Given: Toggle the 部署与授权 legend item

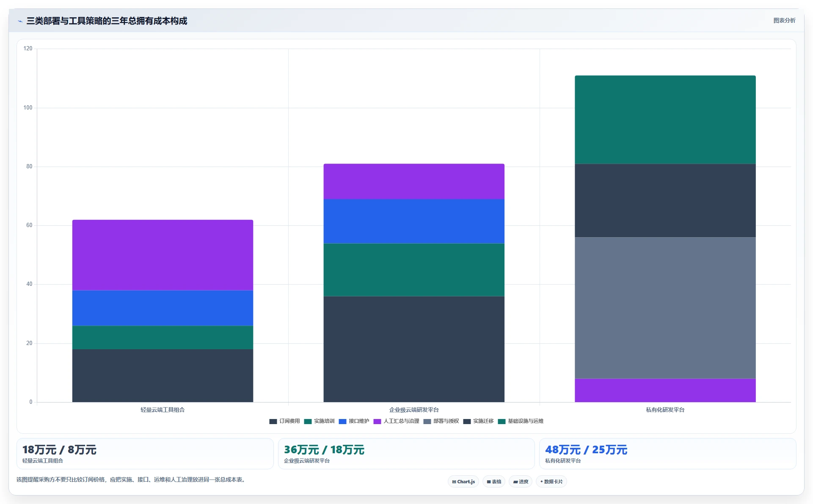Looking at the screenshot, I should click(x=441, y=422).
